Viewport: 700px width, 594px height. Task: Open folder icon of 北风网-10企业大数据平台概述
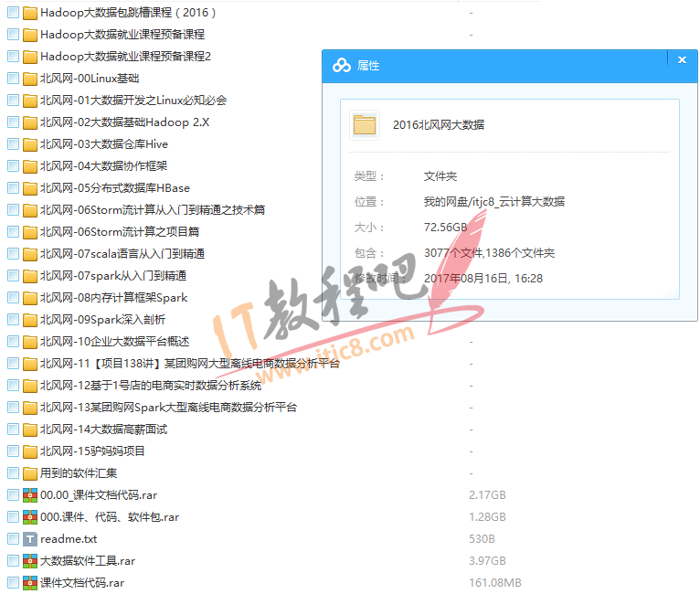[x=30, y=342]
